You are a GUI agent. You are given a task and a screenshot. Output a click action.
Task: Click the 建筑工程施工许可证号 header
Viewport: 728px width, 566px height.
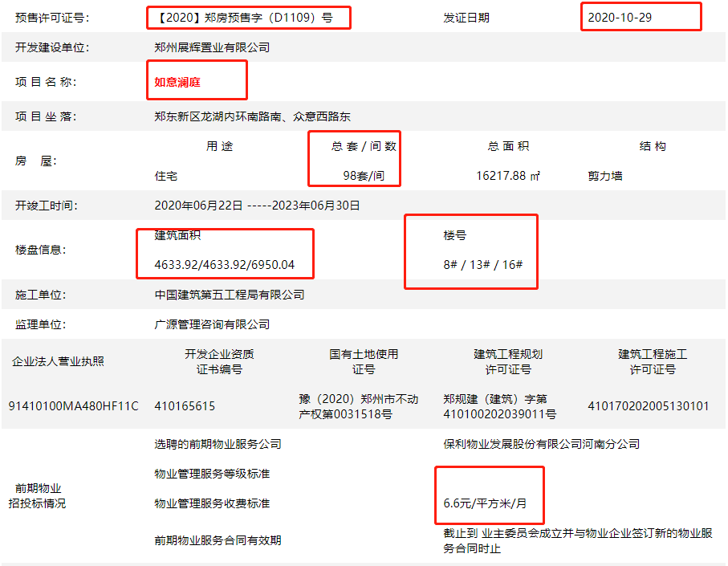point(653,362)
